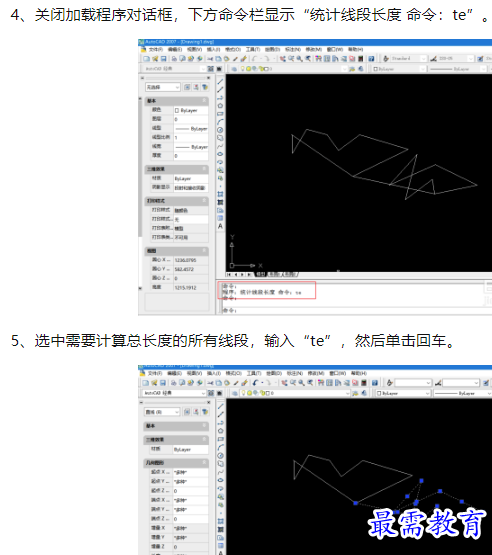Click 线型比例 value field in step 4 palette

tap(191, 137)
